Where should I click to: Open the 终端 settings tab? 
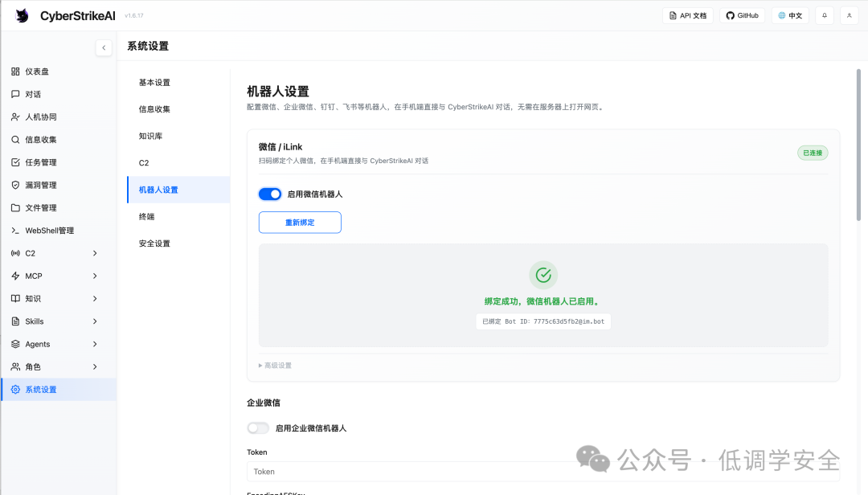(x=178, y=216)
